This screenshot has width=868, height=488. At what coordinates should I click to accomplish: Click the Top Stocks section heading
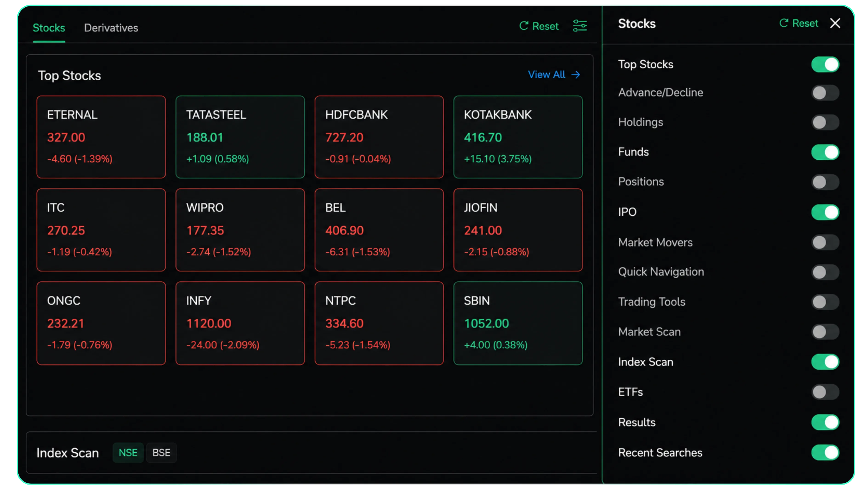tap(69, 76)
